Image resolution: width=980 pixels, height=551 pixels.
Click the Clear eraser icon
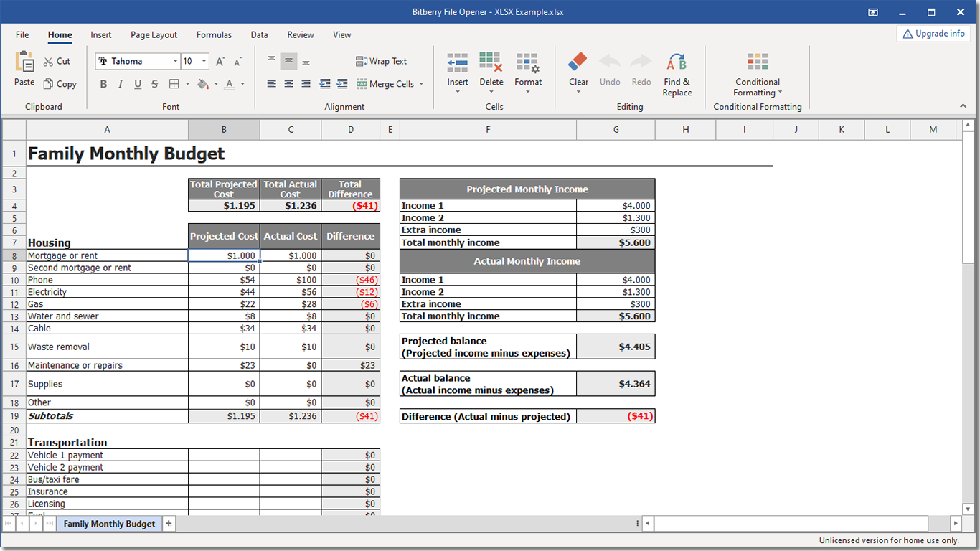578,62
